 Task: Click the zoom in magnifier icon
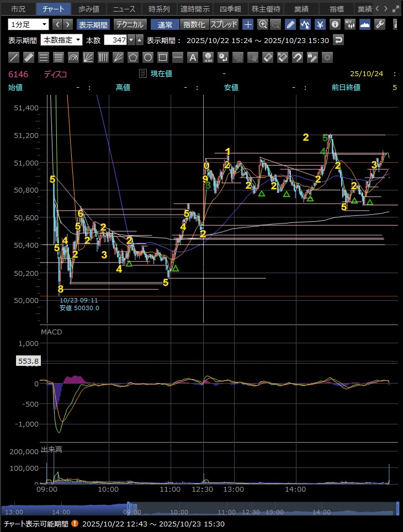(x=263, y=24)
